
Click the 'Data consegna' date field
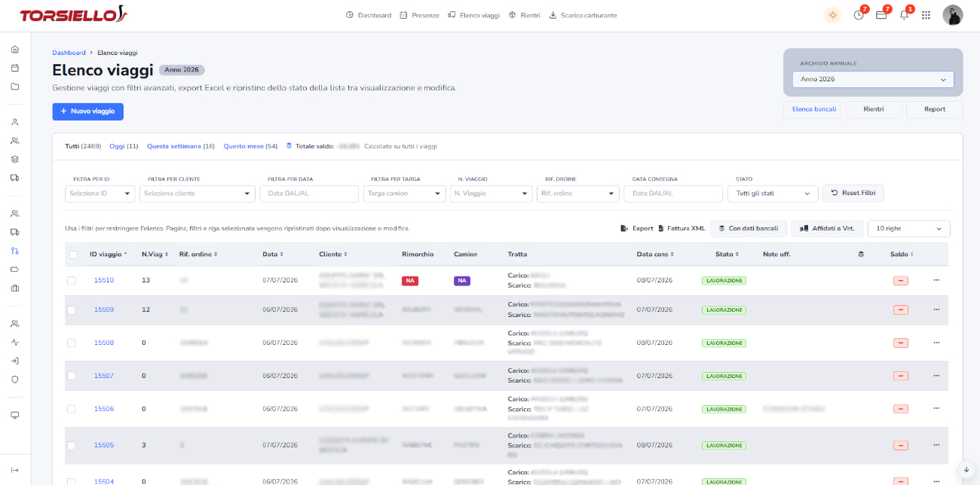673,194
